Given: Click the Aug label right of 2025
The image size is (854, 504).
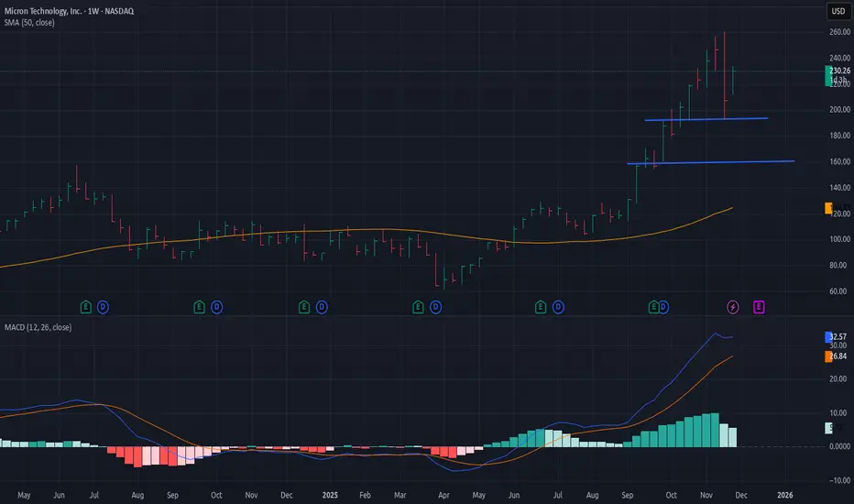Looking at the screenshot, I should point(593,495).
